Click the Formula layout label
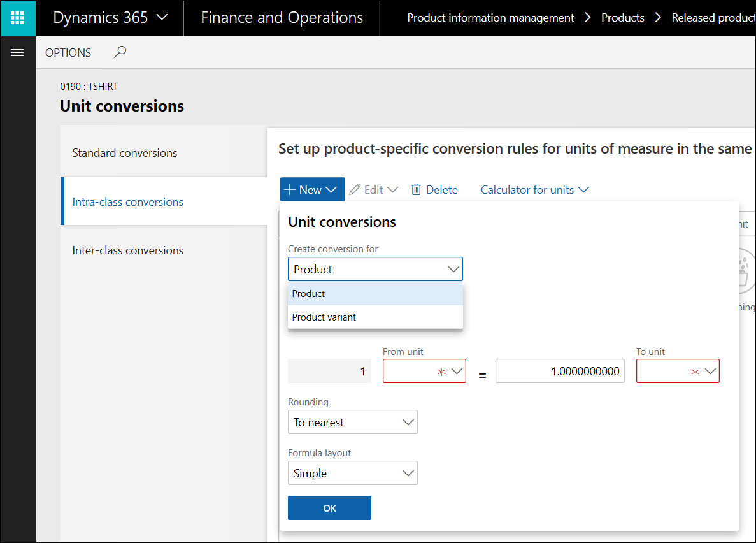This screenshot has width=756, height=543. coord(319,452)
